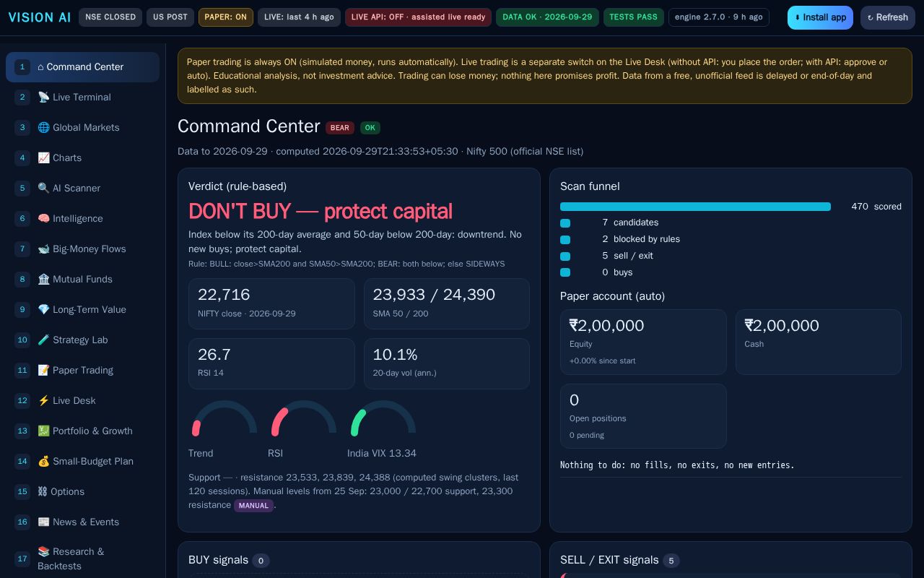Open Big-Money Flows whale icon
Screen dimensions: 924x578
[x=43, y=249]
